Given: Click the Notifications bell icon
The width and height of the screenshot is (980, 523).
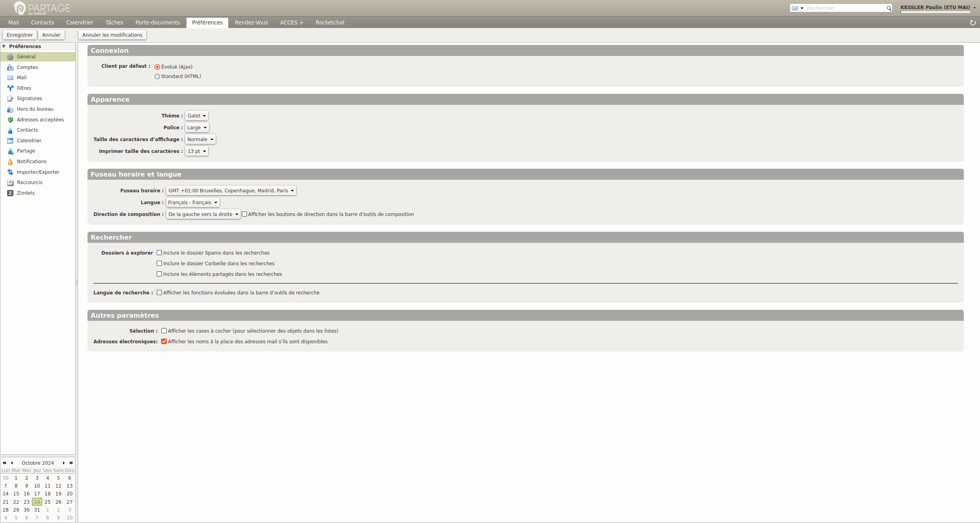Looking at the screenshot, I should pyautogui.click(x=10, y=162).
